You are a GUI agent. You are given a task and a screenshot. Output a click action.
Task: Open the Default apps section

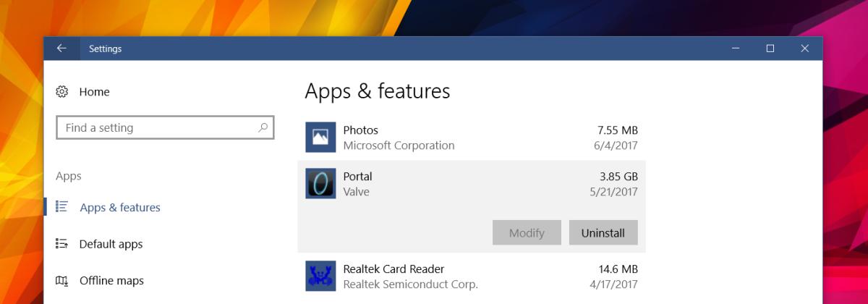(x=111, y=244)
